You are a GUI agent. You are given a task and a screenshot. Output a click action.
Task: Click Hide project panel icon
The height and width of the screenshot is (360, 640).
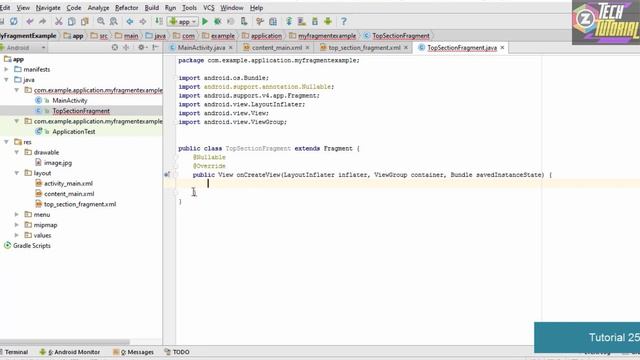156,48
